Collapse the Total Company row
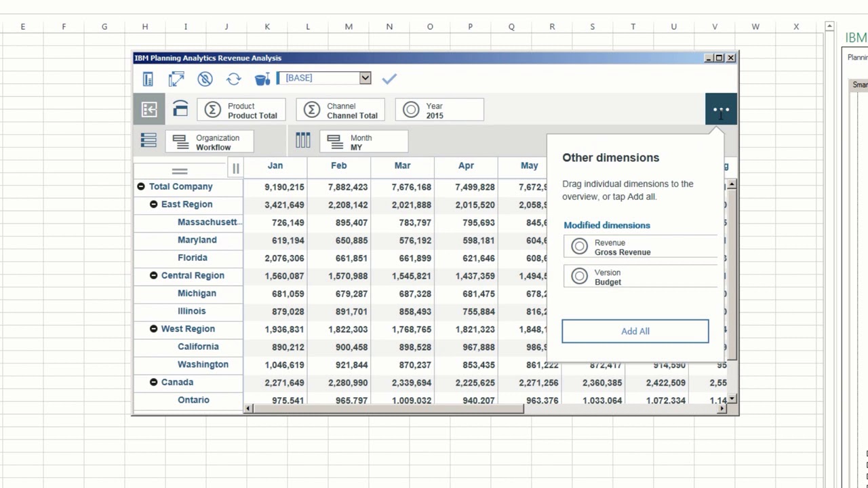Viewport: 868px width, 488px height. click(140, 186)
